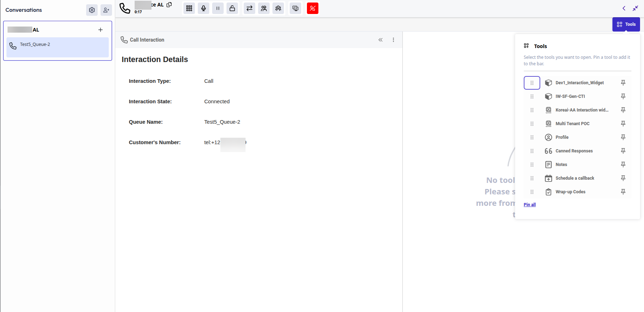Open the Wrap-up Codes tool
The image size is (644, 312).
point(570,192)
